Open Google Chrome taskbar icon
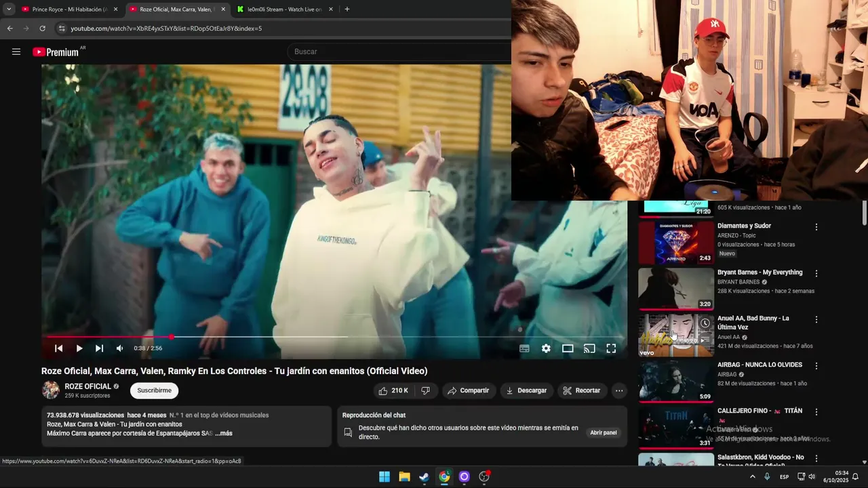The height and width of the screenshot is (488, 868). 444,476
